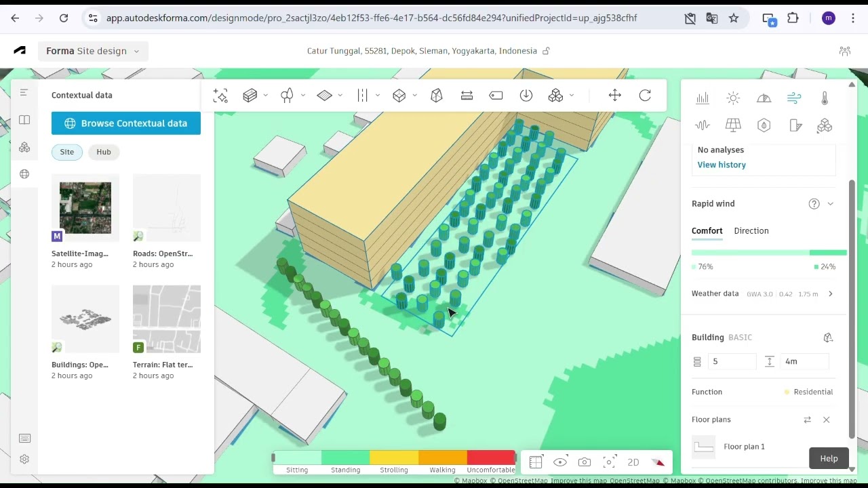The height and width of the screenshot is (488, 868).
Task: Open the library cubes icon in sidebar
Action: point(24,147)
